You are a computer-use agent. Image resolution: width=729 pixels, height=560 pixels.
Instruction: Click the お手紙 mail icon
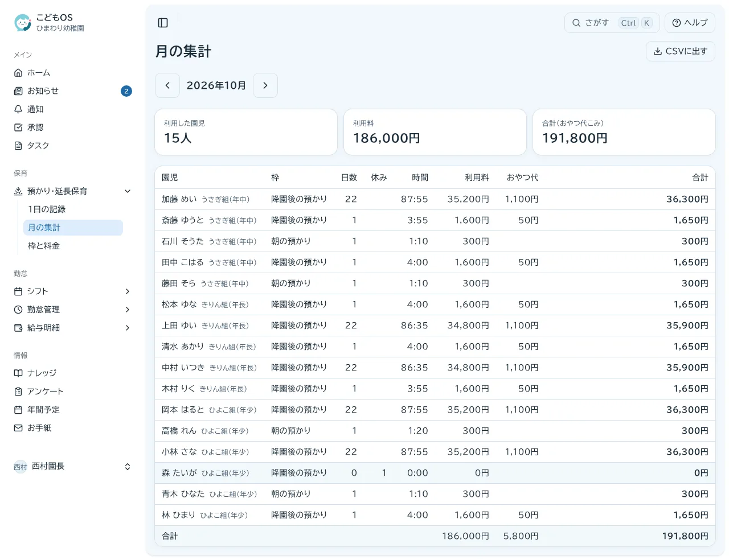[18, 428]
